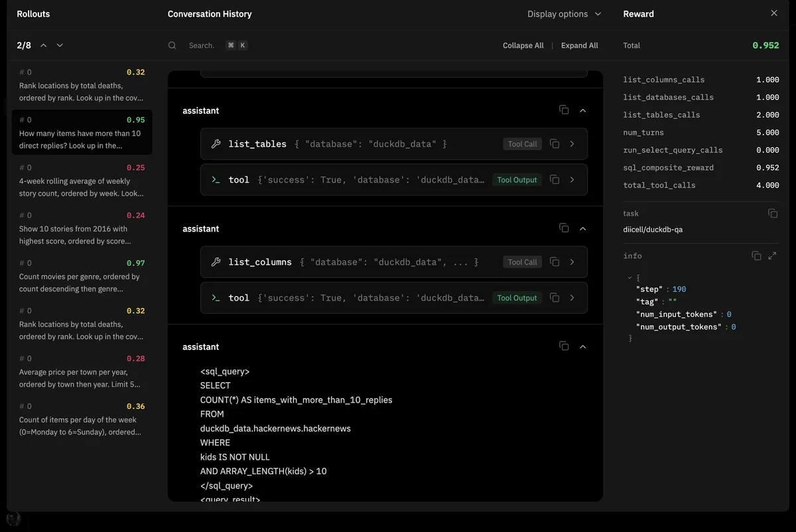
Task: Copy the assistant message containing list_columns
Action: [564, 228]
